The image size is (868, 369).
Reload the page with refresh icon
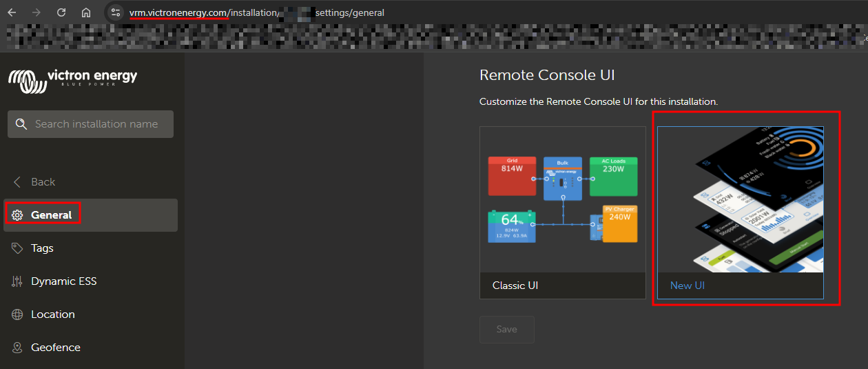(61, 12)
